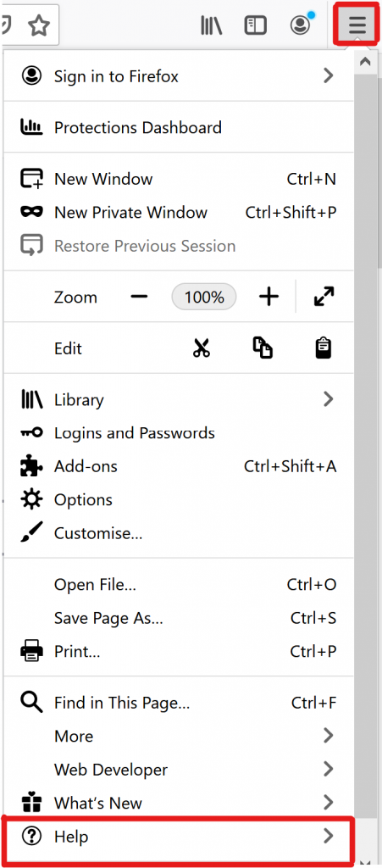Reset zoom using 100% button
The width and height of the screenshot is (382, 868).
[x=204, y=298]
